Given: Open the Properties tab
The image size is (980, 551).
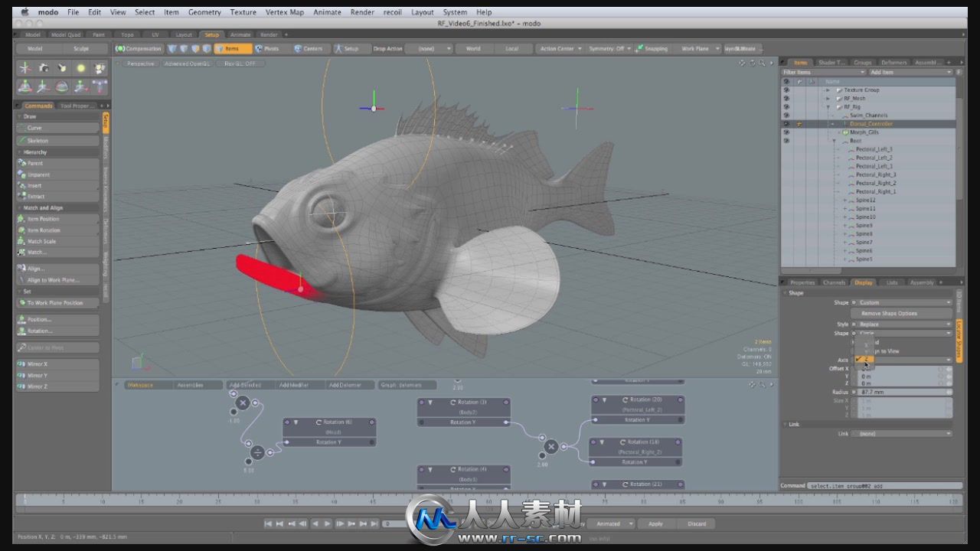Looking at the screenshot, I should click(802, 282).
